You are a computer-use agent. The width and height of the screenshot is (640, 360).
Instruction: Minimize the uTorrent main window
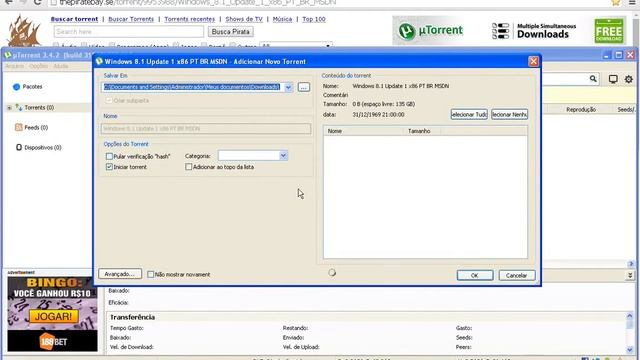(607, 55)
